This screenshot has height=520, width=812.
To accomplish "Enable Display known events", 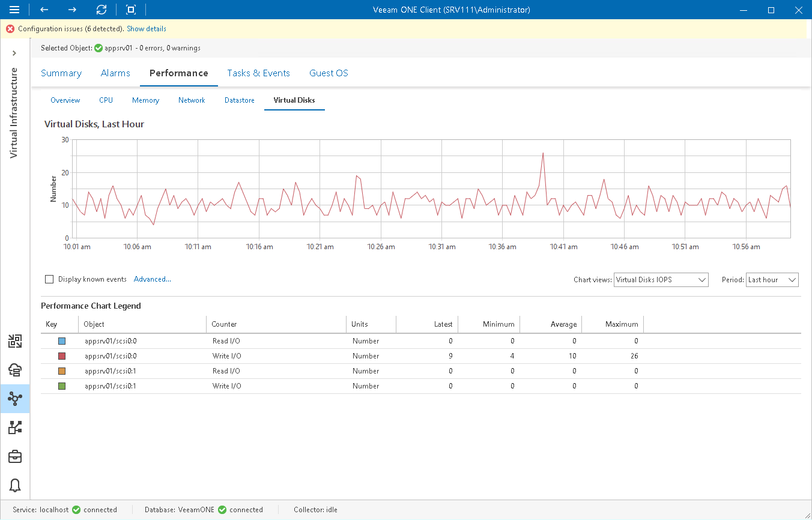I will point(49,279).
